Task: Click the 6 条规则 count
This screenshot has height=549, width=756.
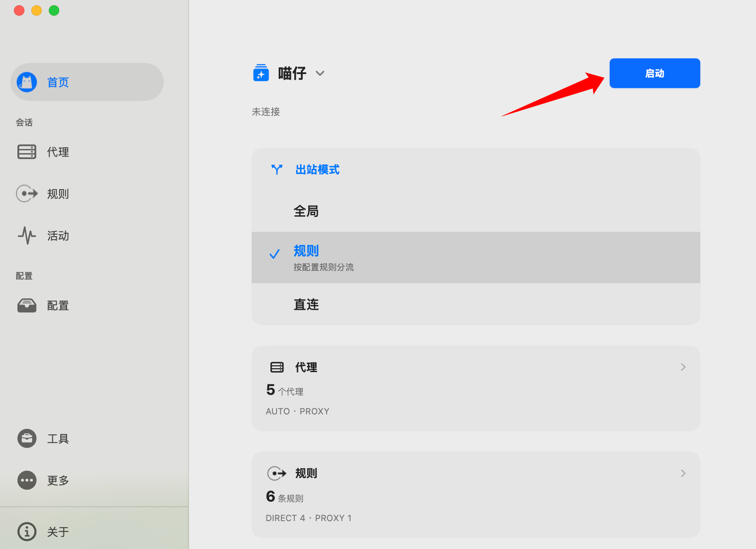Action: [x=285, y=497]
